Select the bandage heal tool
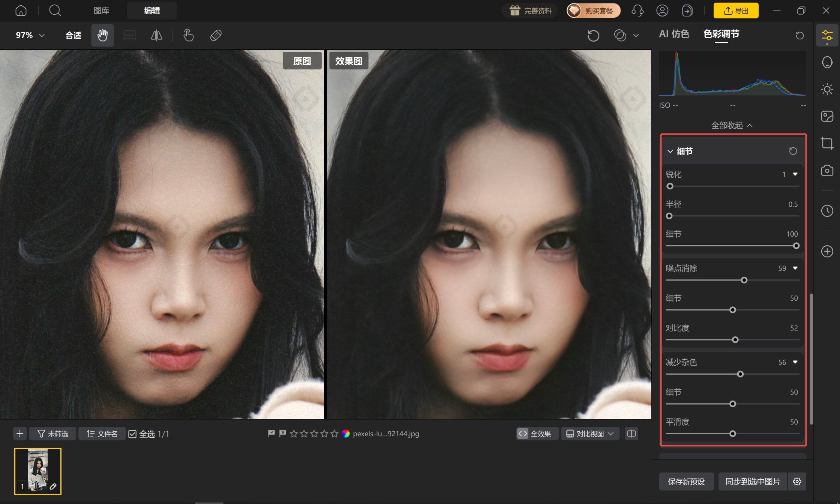The width and height of the screenshot is (840, 504). (216, 36)
